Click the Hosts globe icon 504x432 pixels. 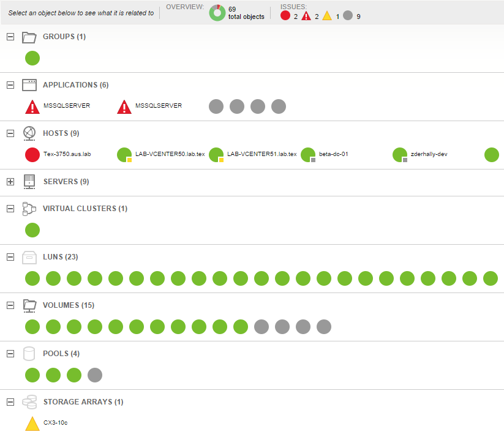[29, 133]
